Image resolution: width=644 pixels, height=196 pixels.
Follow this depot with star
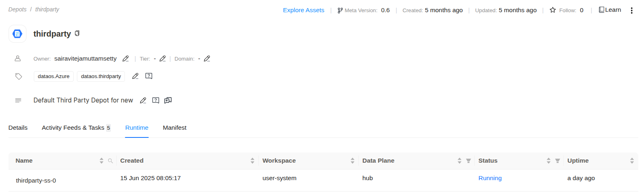[x=552, y=10]
